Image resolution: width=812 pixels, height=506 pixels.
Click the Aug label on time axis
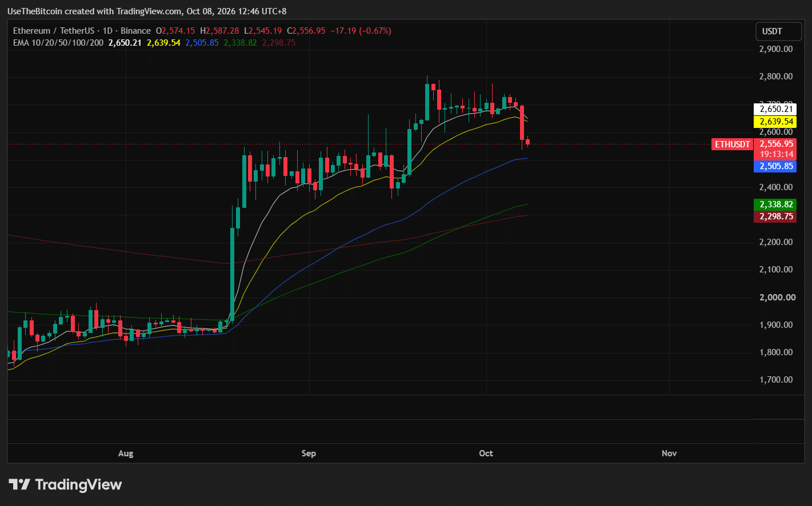(126, 453)
